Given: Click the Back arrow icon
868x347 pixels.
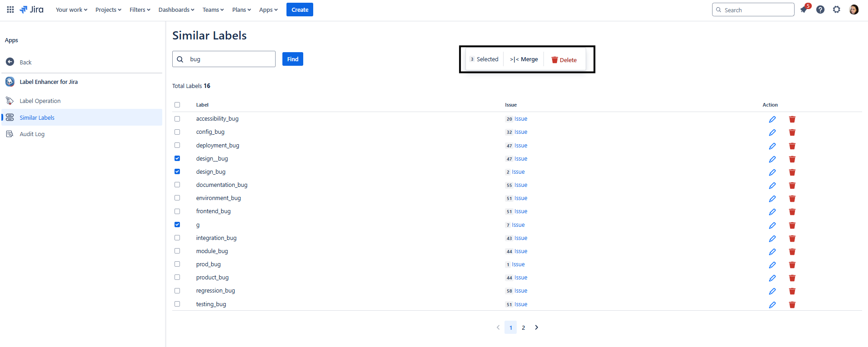Looking at the screenshot, I should click(x=10, y=62).
